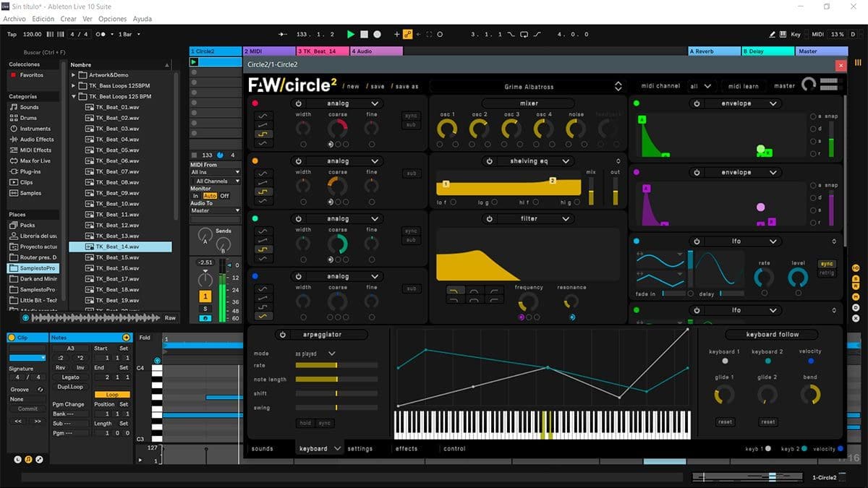868x488 pixels.
Task: Toggle the arpeggiator power button
Action: click(x=282, y=335)
